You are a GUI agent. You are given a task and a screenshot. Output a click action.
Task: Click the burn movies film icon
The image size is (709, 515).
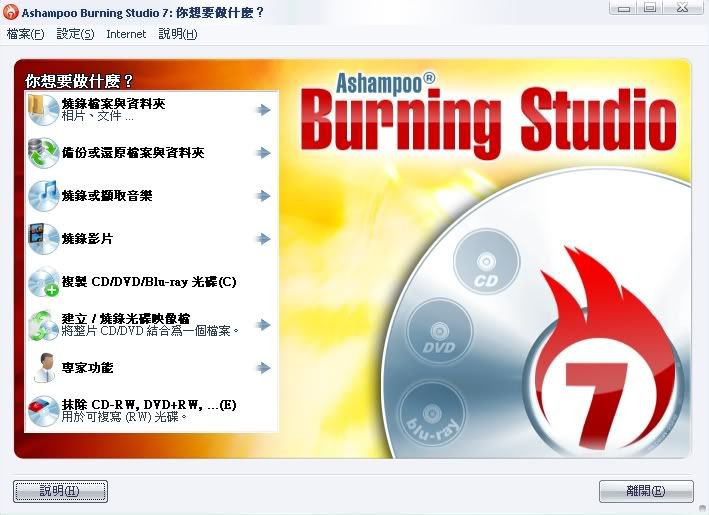tap(43, 238)
